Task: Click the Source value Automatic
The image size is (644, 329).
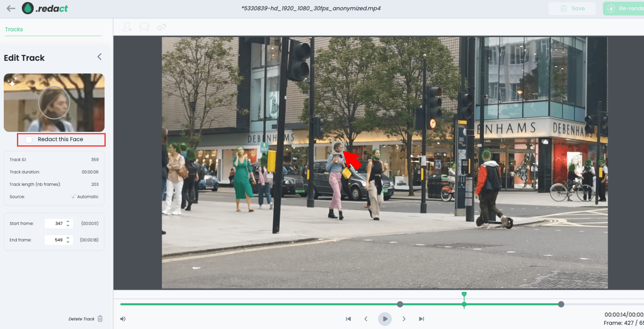Action: 88,197
